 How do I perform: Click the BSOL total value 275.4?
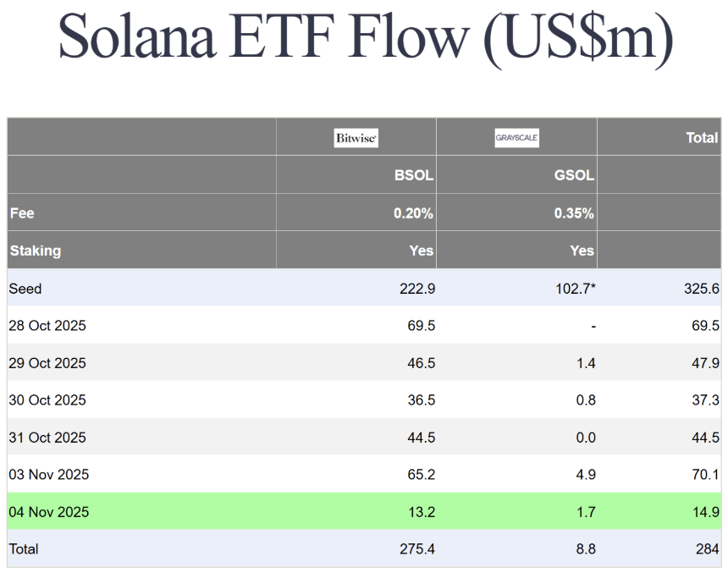pyautogui.click(x=417, y=549)
